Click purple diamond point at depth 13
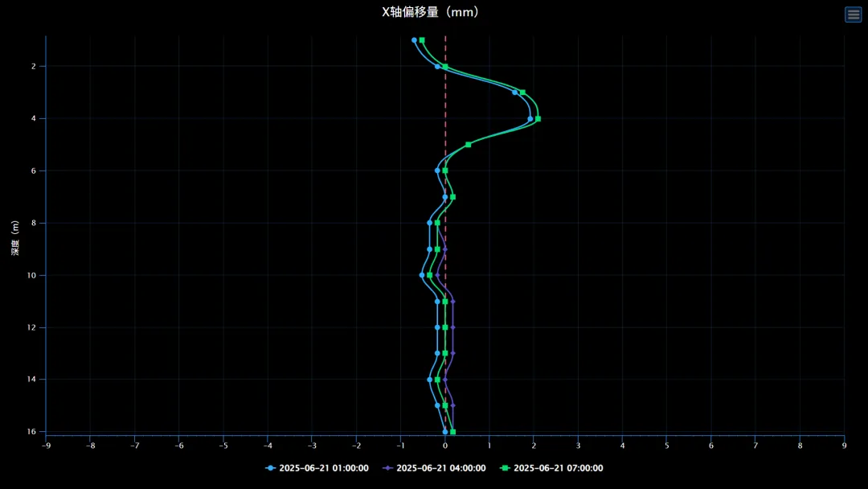 tap(453, 353)
